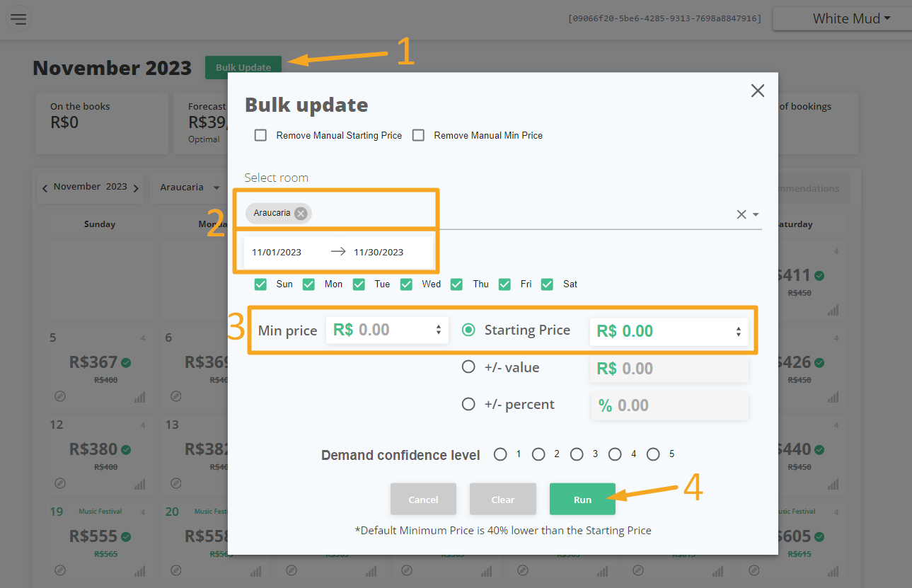Click the +/- percent amount field
Screen dimensions: 912x588
(x=669, y=405)
